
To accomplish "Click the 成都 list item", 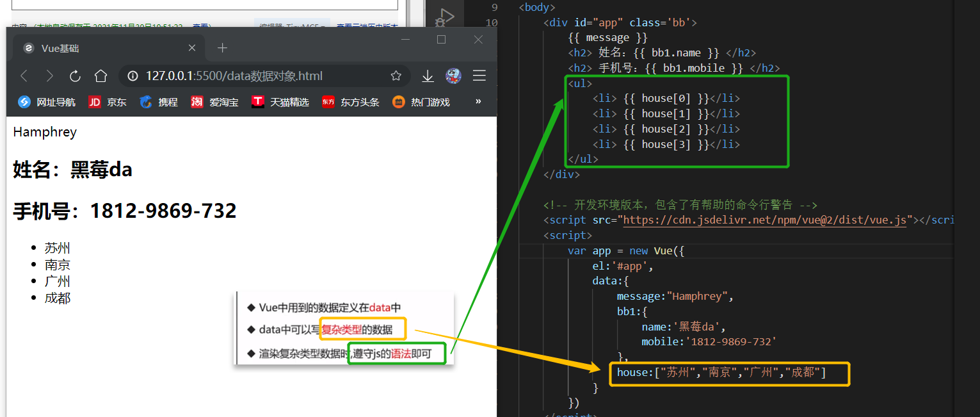I will tap(58, 298).
